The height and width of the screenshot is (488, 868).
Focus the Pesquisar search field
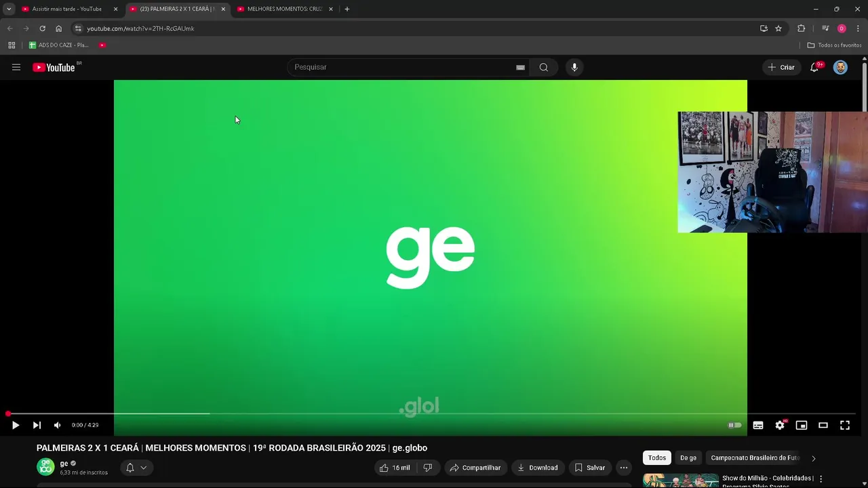pyautogui.click(x=400, y=67)
